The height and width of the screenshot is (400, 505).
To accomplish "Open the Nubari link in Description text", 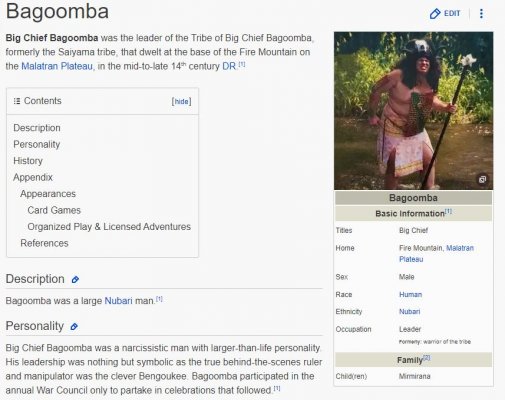I will [118, 301].
